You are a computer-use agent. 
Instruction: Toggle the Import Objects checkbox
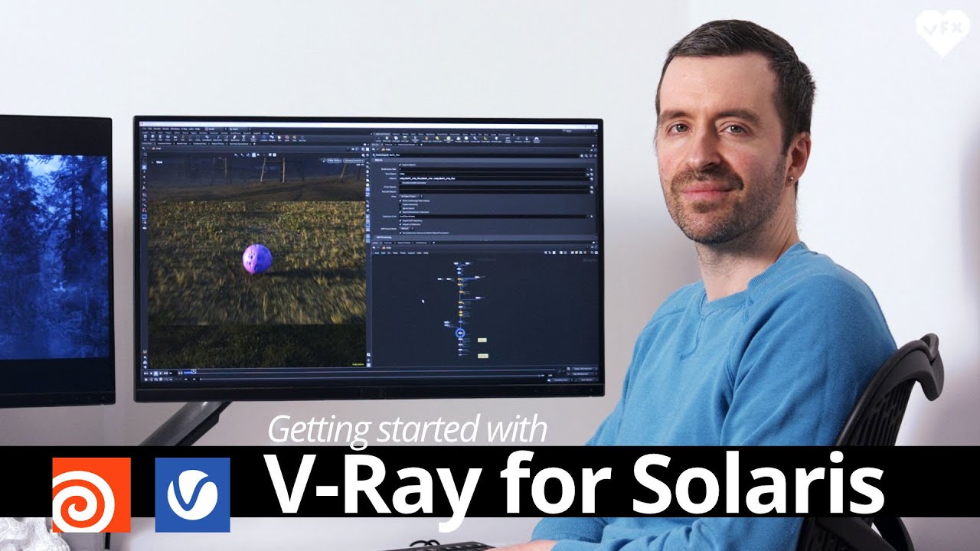(x=400, y=165)
